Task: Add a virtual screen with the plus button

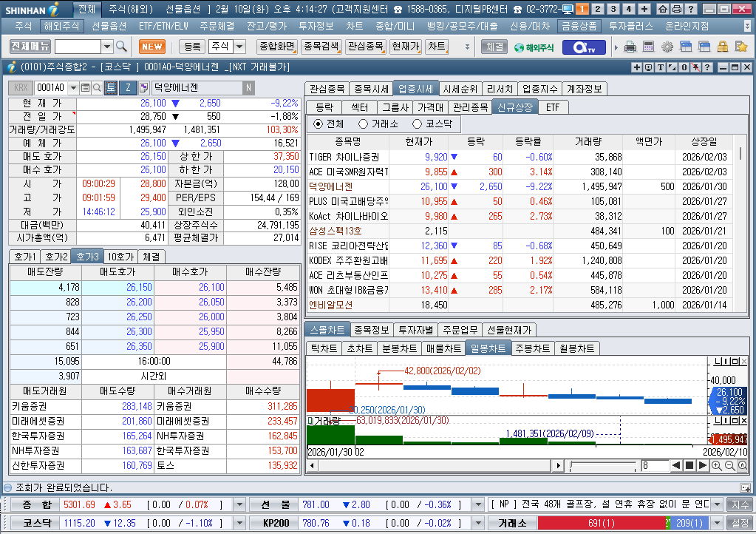Action: tap(644, 9)
